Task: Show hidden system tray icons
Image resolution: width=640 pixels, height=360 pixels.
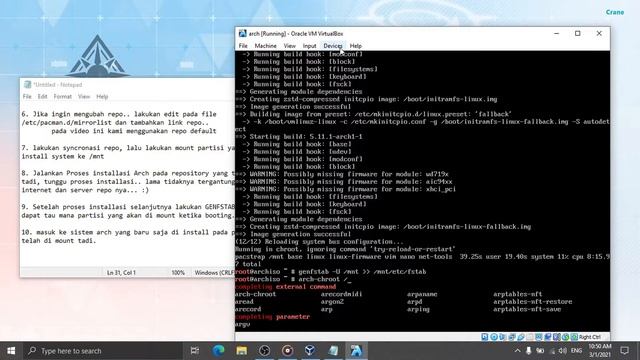Action: tap(518, 351)
